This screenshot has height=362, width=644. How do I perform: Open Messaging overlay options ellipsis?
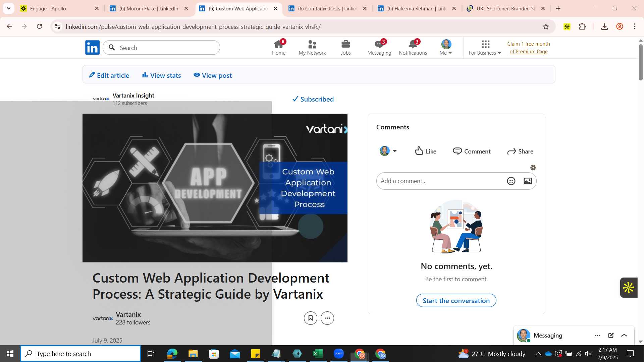(597, 336)
